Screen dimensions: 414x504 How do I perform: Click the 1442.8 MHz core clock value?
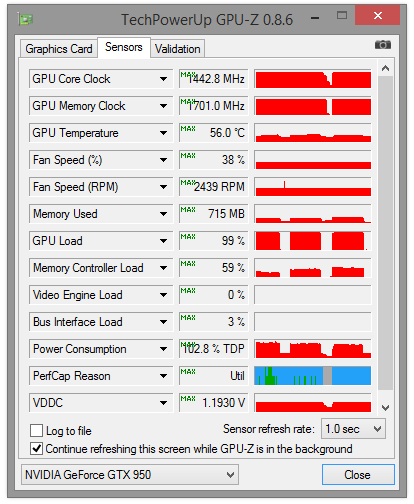click(214, 79)
